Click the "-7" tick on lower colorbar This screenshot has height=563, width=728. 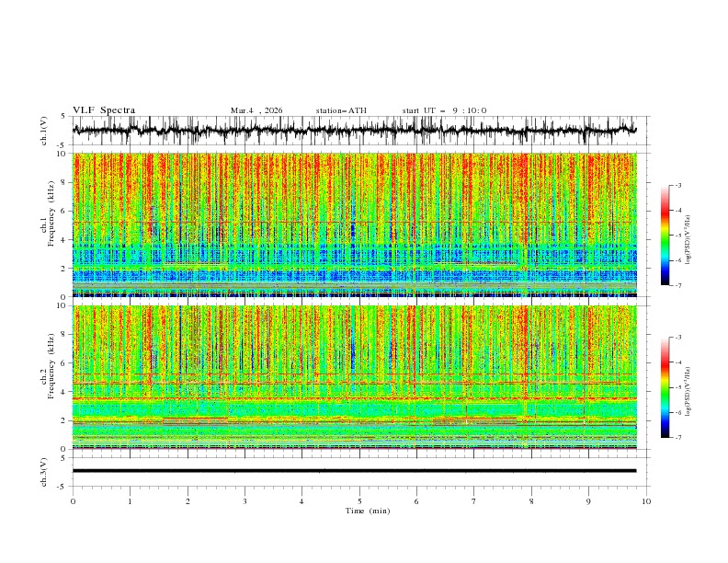click(x=678, y=438)
